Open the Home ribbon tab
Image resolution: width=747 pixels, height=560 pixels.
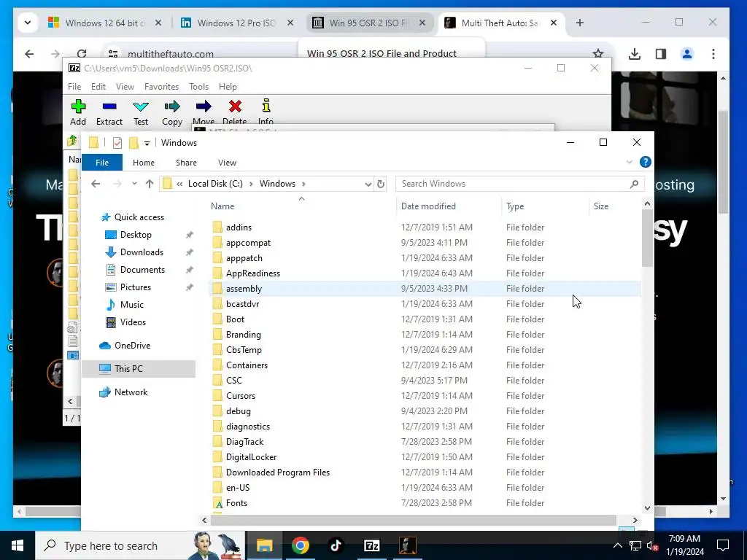(144, 163)
